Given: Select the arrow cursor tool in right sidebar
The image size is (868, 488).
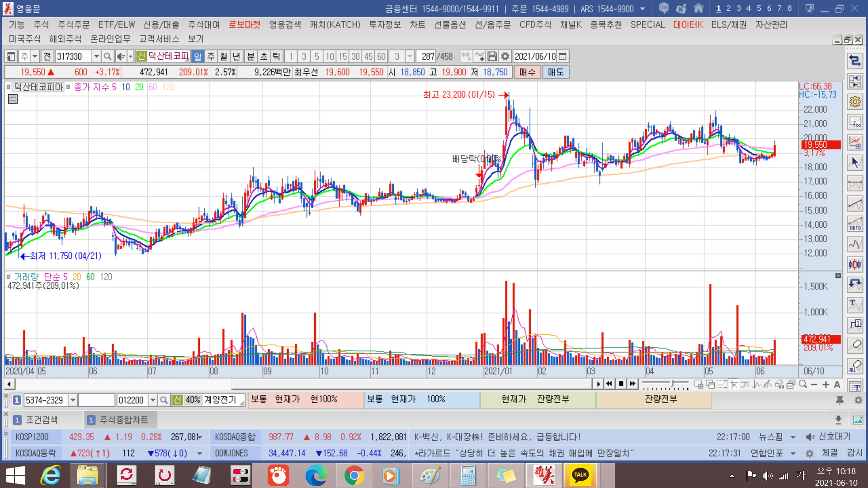Looking at the screenshot, I should tap(855, 163).
